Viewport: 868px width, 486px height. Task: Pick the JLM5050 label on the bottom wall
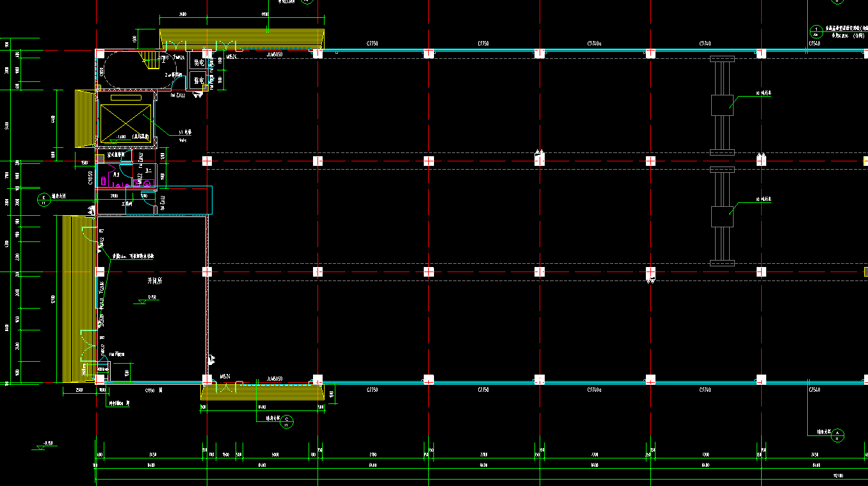pos(275,379)
